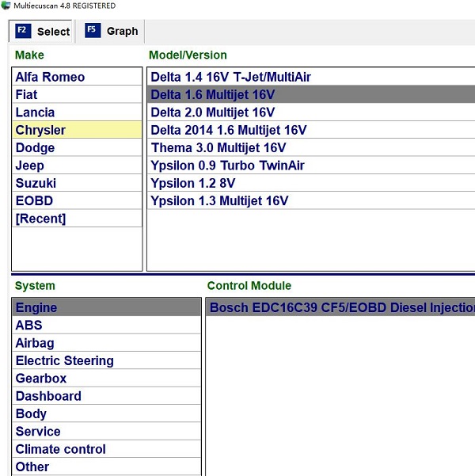Choose Fiat in the Make list
475x476 pixels.
pos(77,94)
